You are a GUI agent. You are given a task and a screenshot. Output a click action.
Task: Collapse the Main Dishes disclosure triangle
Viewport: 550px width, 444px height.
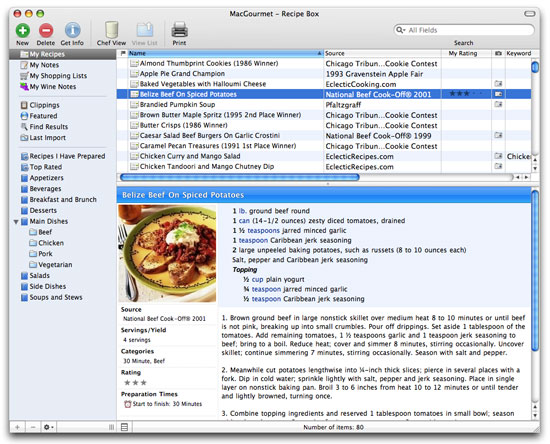coord(16,222)
